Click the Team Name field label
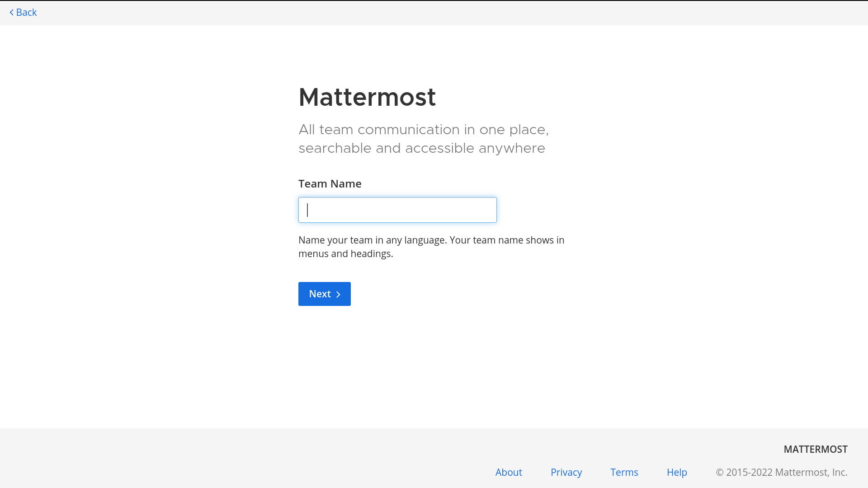The width and height of the screenshot is (868, 488). [330, 183]
